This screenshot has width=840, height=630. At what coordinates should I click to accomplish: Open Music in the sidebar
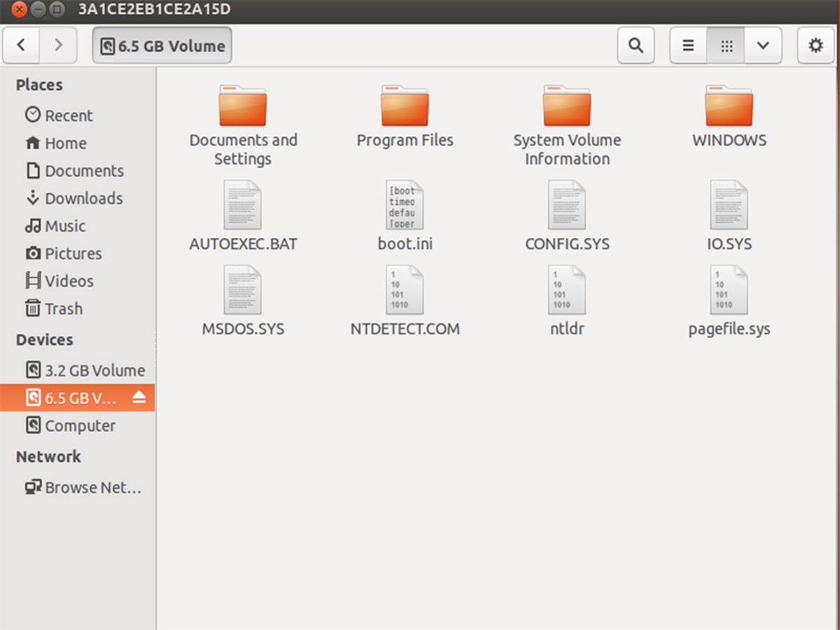pos(78,226)
